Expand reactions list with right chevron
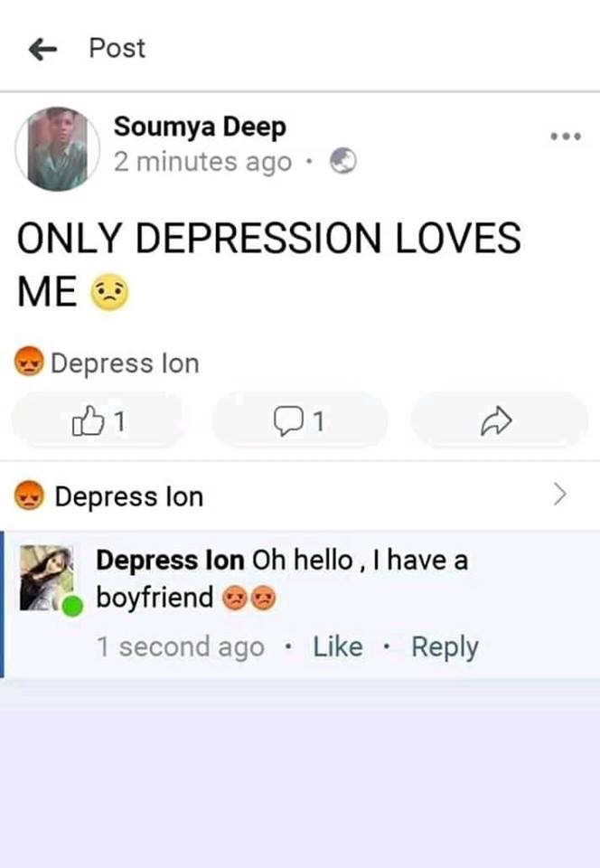Screen dimensions: 600x868 pos(560,494)
